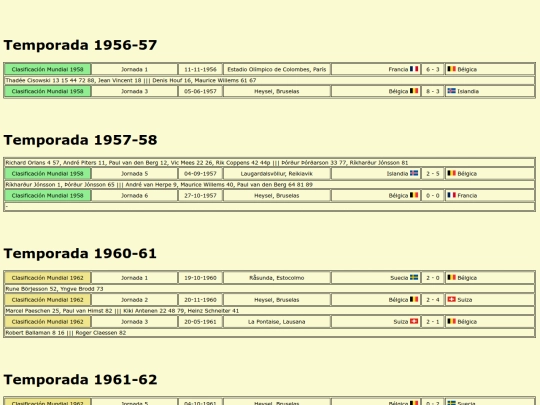Click team name 'Suecia' in the 19-10-1960 row
The height and width of the screenshot is (405, 540).
click(x=399, y=278)
